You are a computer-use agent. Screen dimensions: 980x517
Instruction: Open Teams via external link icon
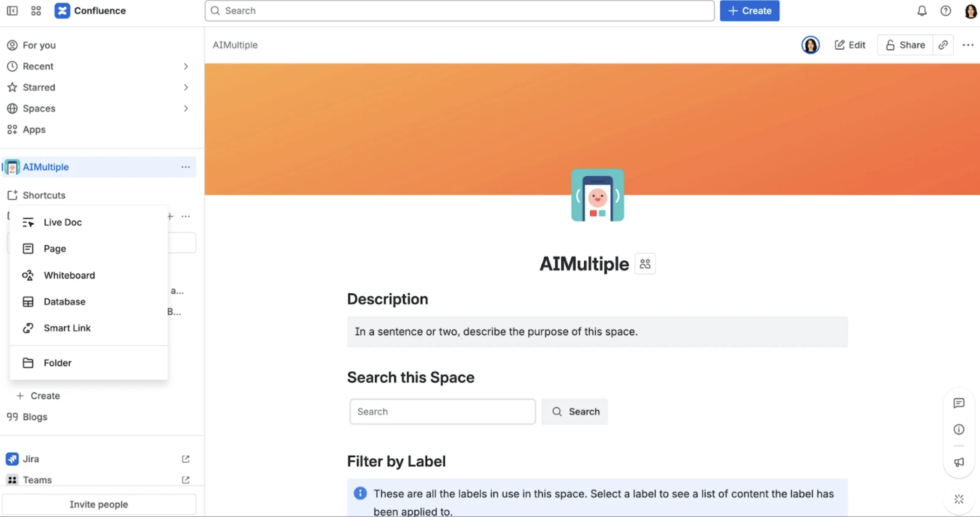(x=186, y=480)
